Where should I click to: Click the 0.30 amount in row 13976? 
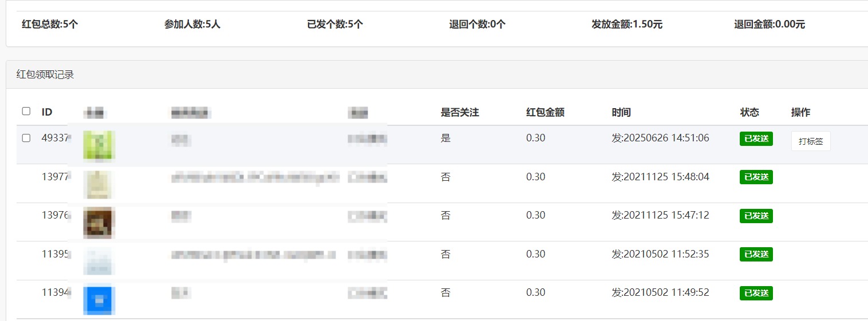point(535,215)
